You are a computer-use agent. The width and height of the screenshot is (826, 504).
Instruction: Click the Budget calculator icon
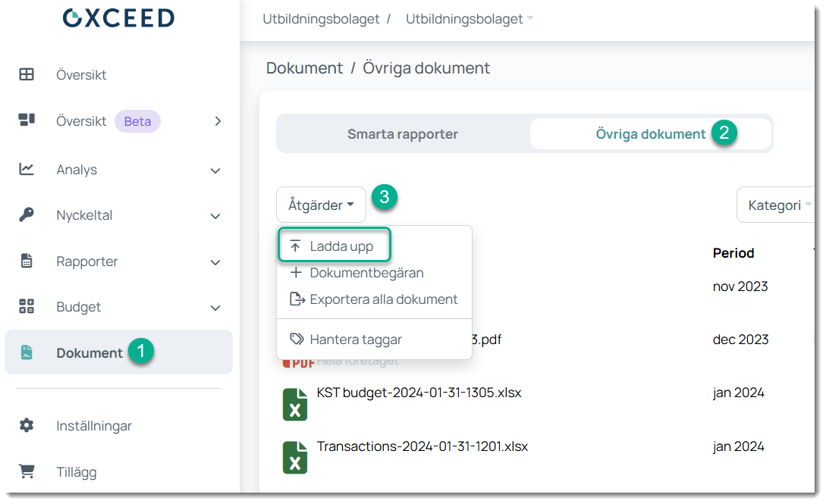pos(27,307)
